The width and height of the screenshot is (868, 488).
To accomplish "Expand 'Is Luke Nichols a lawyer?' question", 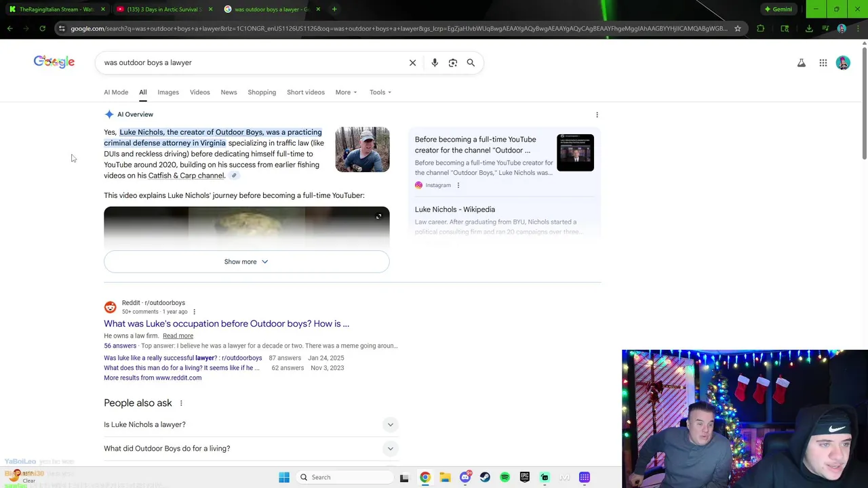I will pyautogui.click(x=251, y=424).
